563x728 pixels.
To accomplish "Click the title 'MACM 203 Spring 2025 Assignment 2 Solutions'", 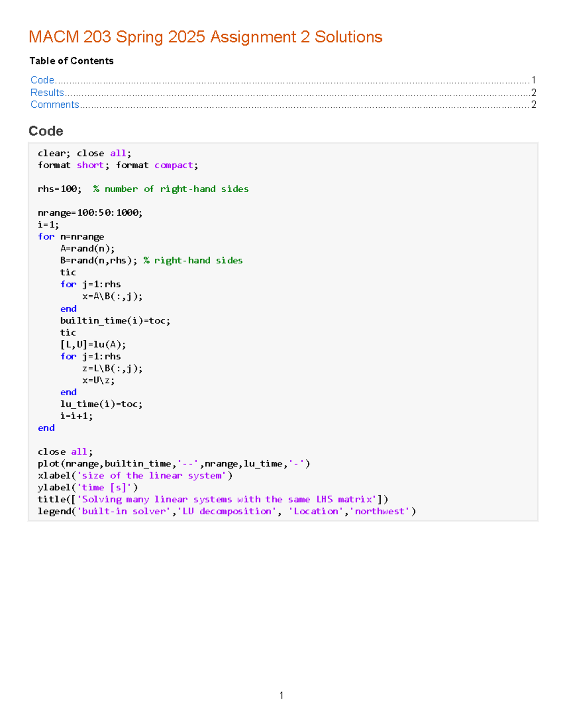I will (x=205, y=37).
